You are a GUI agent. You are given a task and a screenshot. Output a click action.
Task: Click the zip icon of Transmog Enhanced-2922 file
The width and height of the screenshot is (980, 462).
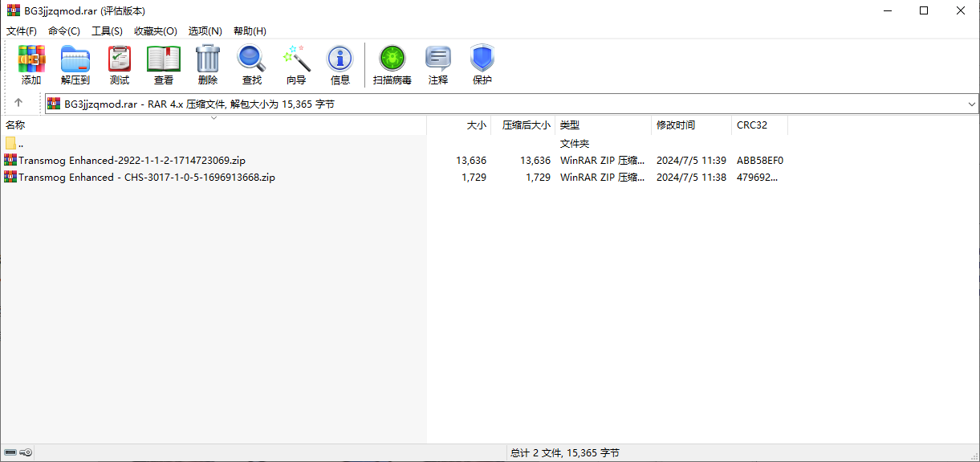10,160
